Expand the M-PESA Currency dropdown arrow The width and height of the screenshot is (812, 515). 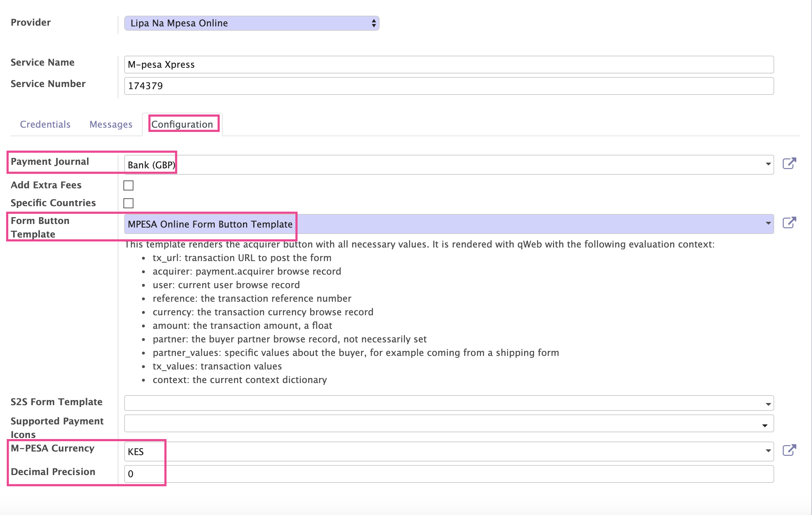pyautogui.click(x=768, y=451)
